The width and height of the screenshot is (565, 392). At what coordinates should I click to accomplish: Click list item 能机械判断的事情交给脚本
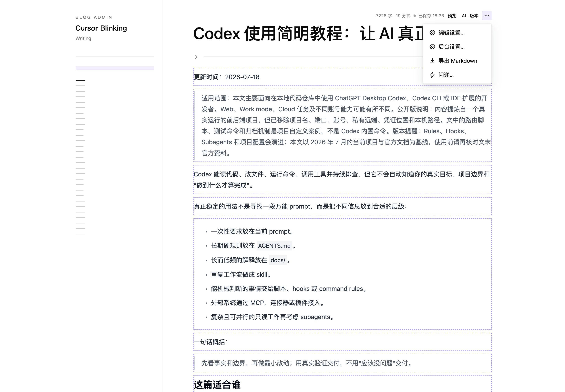[x=289, y=289]
